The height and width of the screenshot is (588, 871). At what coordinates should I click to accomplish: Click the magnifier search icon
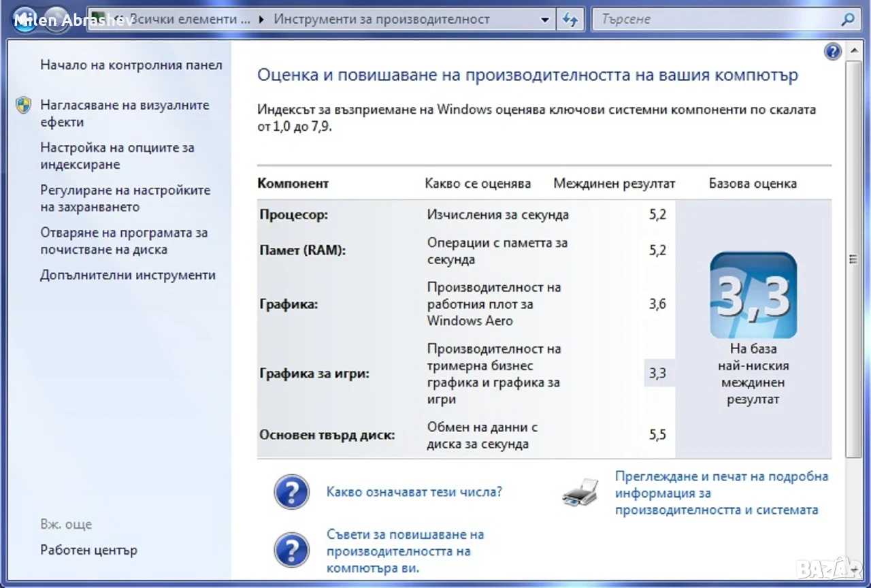pos(848,20)
